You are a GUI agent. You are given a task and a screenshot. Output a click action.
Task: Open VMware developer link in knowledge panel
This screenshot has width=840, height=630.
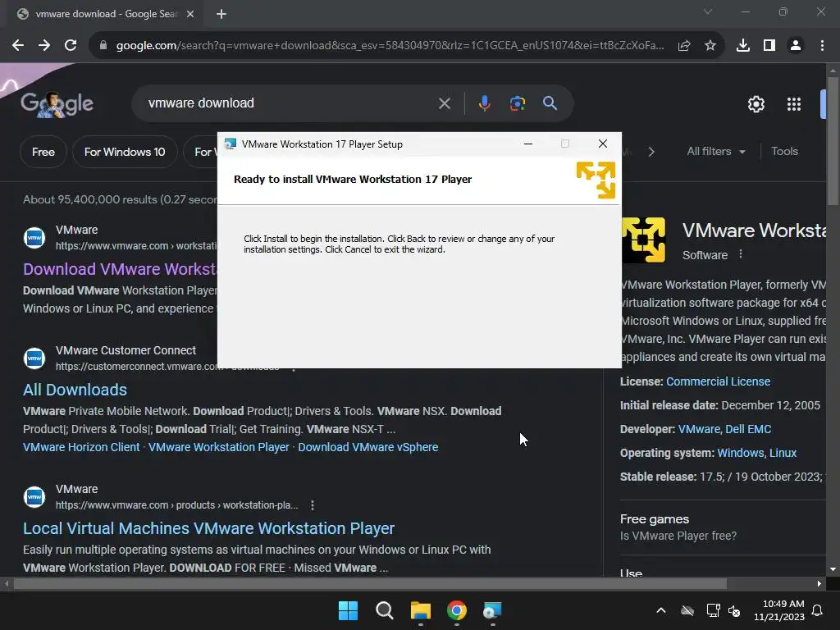pyautogui.click(x=699, y=429)
